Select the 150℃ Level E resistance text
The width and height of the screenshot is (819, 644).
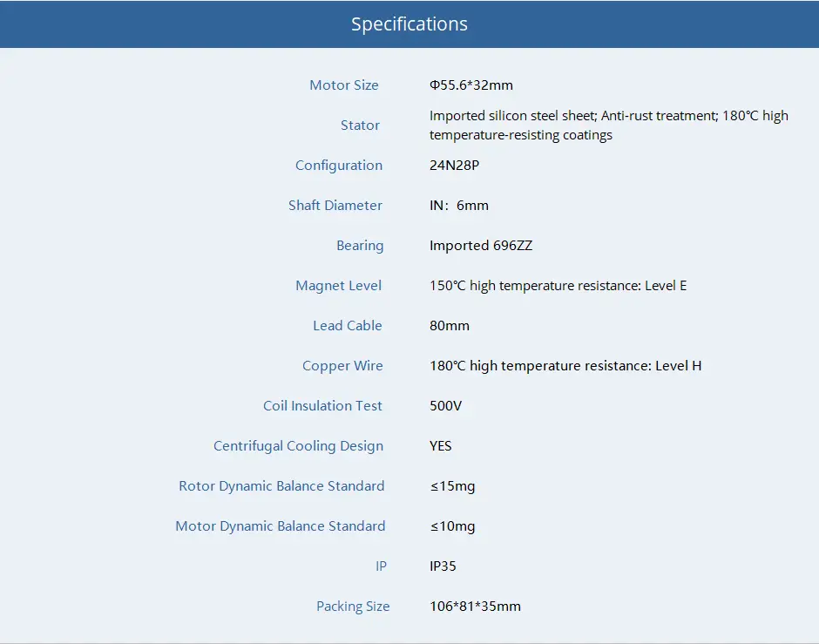[558, 286]
